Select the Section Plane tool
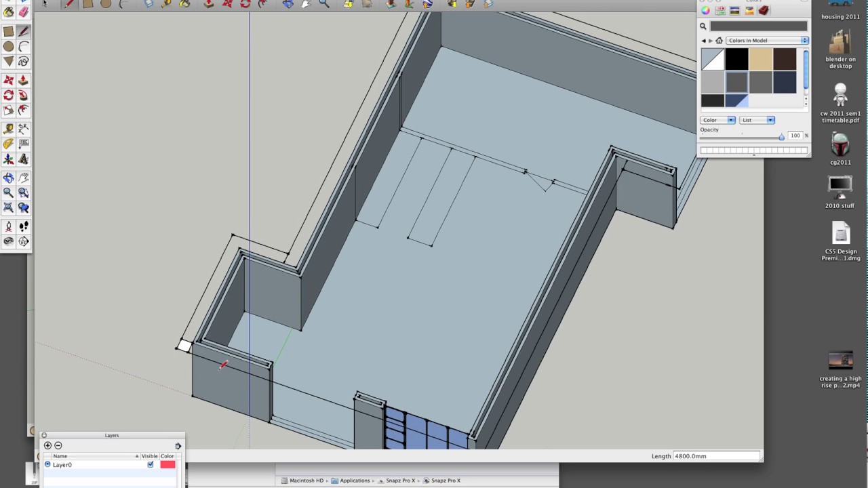 pos(24,241)
